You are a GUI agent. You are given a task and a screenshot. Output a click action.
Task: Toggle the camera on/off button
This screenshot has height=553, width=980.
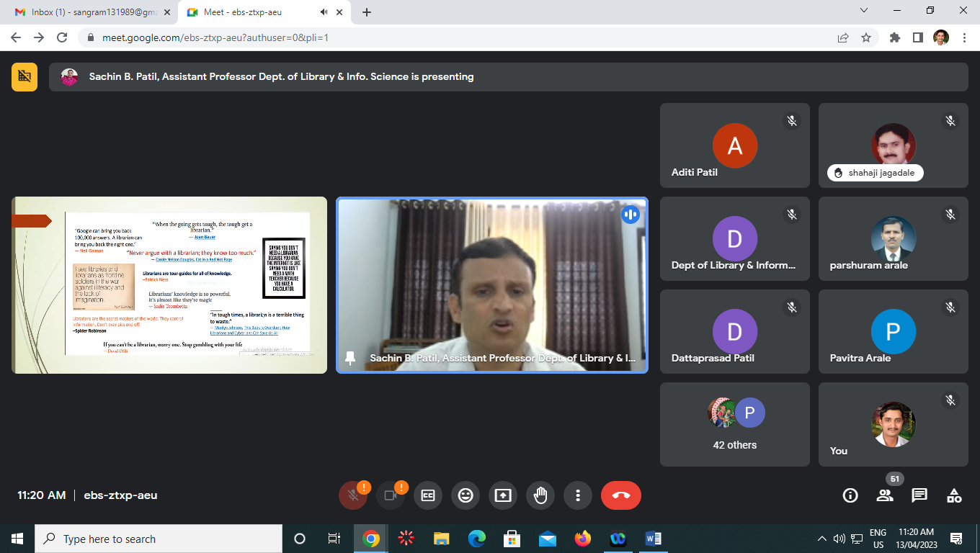[x=391, y=495]
